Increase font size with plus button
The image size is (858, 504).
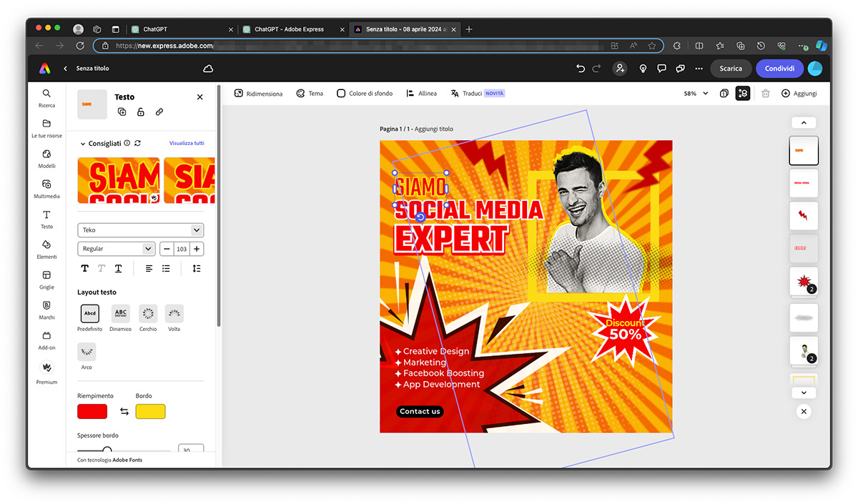click(x=197, y=249)
